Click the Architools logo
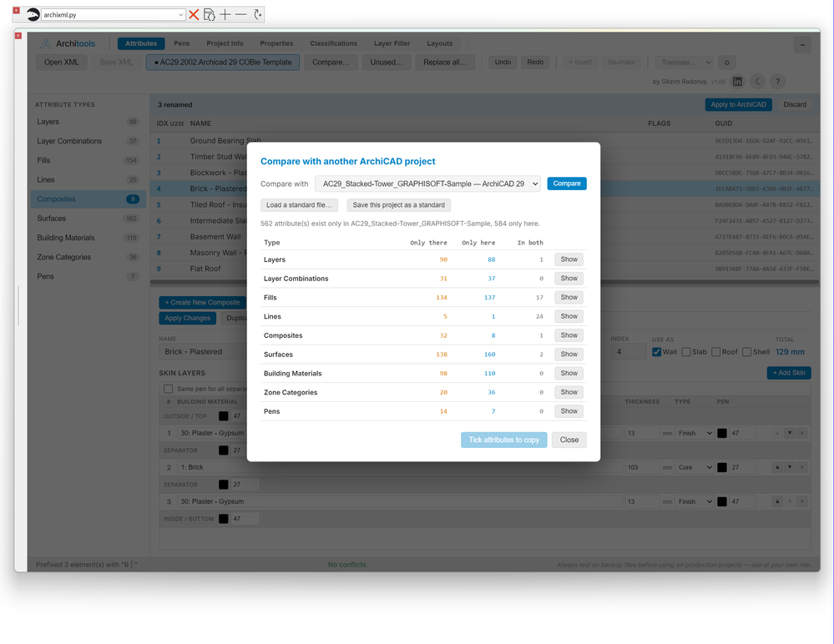The width and height of the screenshot is (834, 644). pyautogui.click(x=68, y=43)
